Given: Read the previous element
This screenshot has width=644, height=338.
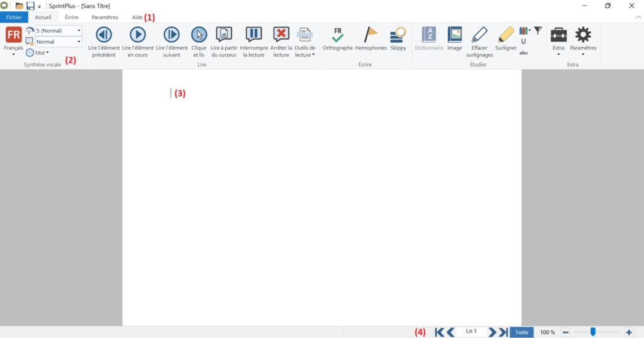Looking at the screenshot, I should tap(104, 42).
